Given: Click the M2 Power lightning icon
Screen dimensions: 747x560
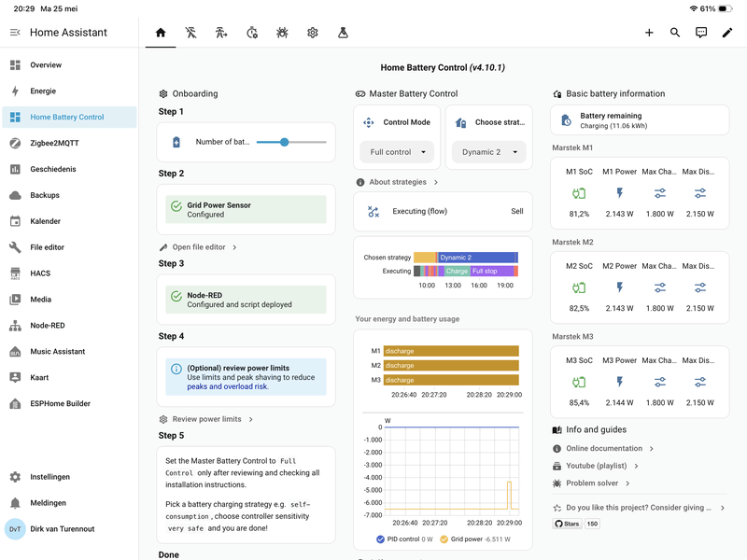Looking at the screenshot, I should click(x=619, y=287).
